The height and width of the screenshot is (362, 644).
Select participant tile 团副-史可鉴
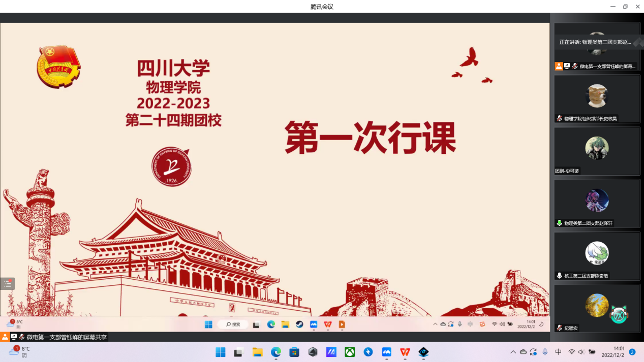tap(597, 151)
